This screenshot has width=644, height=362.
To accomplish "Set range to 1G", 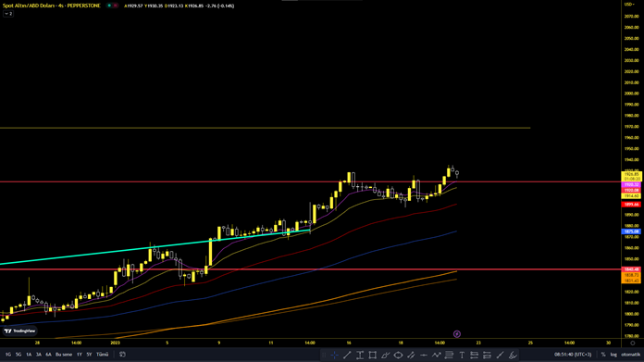I will click(7, 355).
